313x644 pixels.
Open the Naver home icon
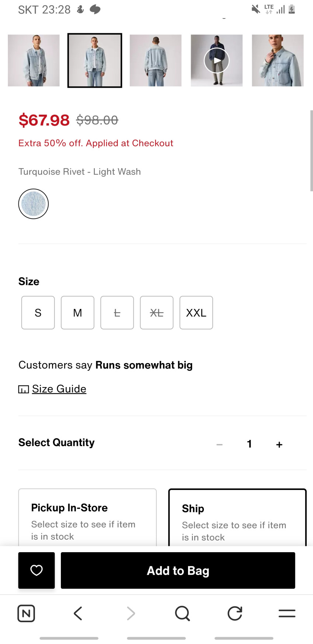point(26,613)
